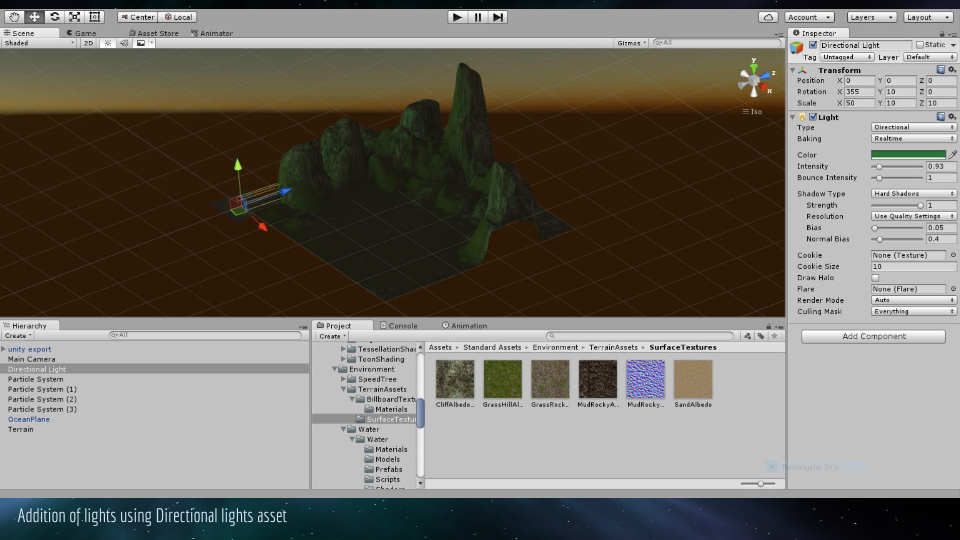Open the Light component gear menu
Screen dimensions: 960x540
pyautogui.click(x=952, y=117)
